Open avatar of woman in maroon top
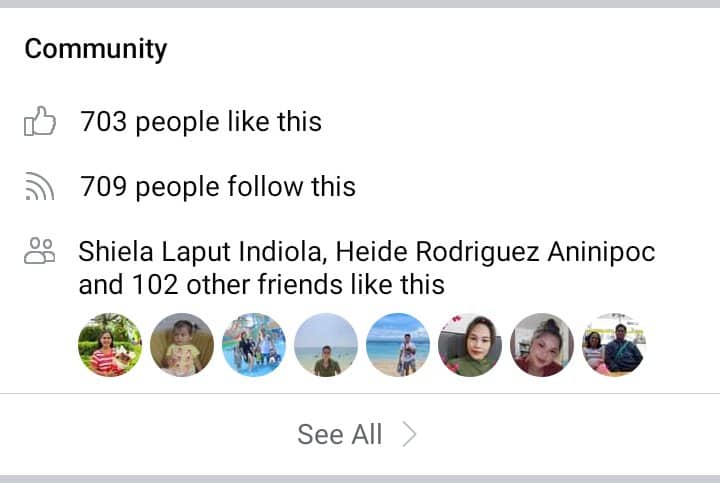720x483 pixels. pyautogui.click(x=542, y=345)
